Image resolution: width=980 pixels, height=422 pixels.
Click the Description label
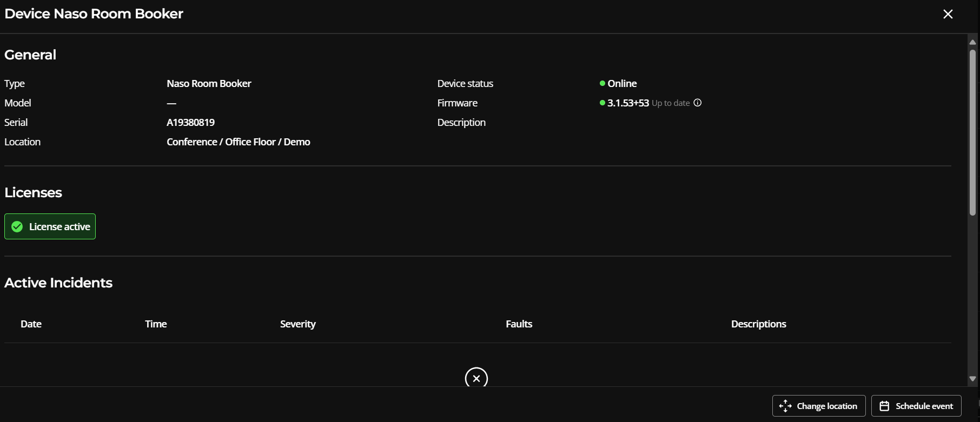pyautogui.click(x=461, y=122)
